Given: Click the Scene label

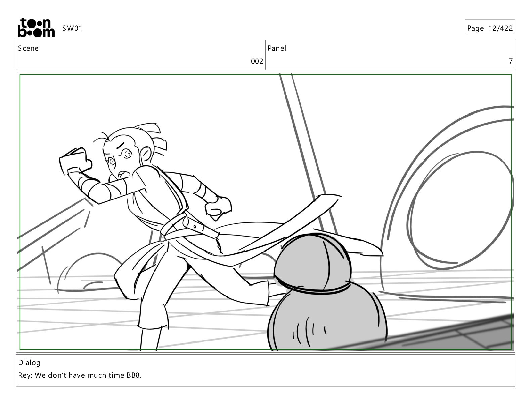Looking at the screenshot, I should tap(28, 48).
